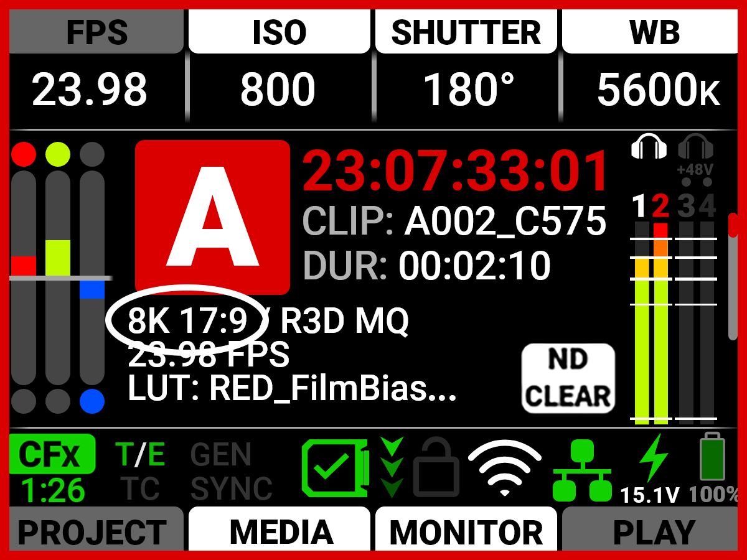Tap the red camera A button
This screenshot has width=747, height=560.
212,217
